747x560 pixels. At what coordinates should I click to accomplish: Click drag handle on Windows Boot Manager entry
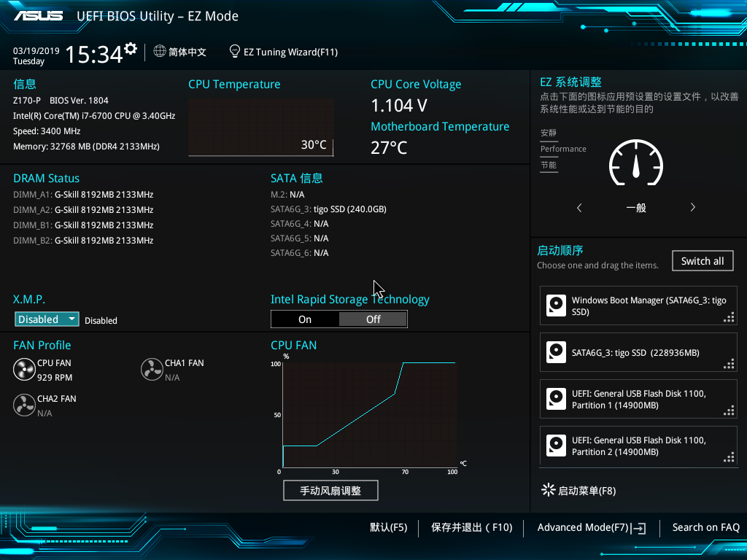[x=729, y=318]
